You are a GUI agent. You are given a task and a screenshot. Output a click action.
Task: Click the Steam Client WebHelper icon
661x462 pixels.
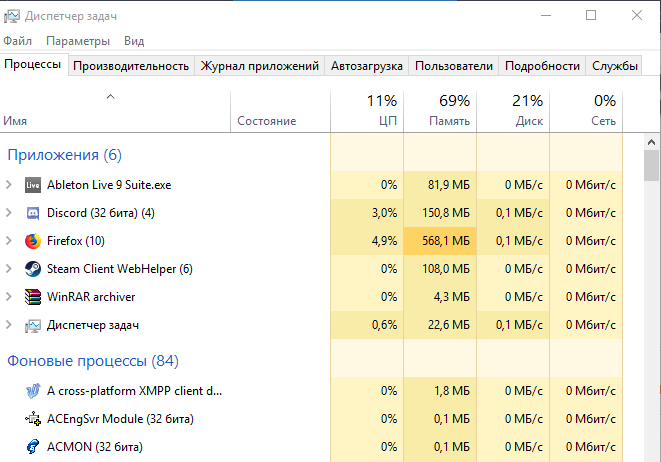32,269
